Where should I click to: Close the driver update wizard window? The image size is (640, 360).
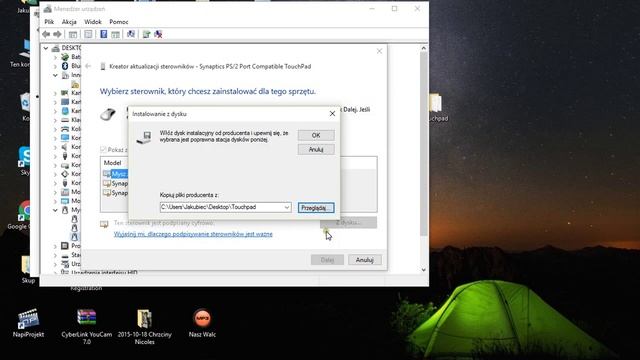point(379,51)
